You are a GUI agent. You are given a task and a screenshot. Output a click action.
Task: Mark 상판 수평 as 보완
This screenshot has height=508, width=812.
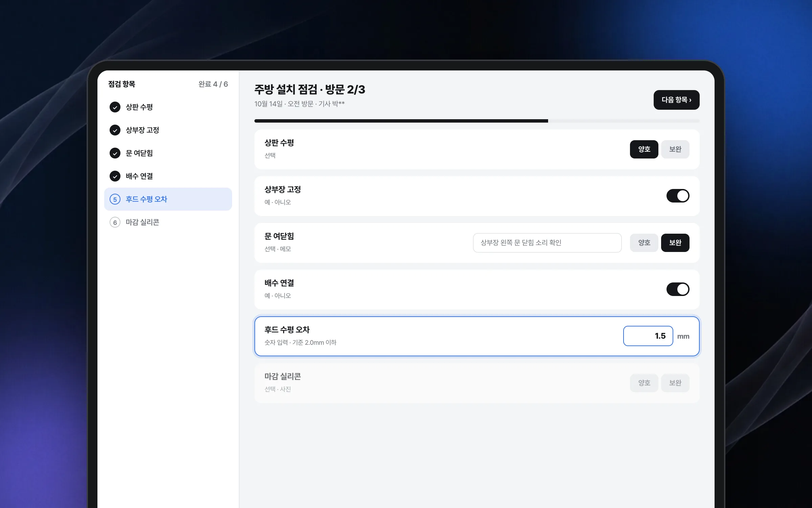point(675,149)
